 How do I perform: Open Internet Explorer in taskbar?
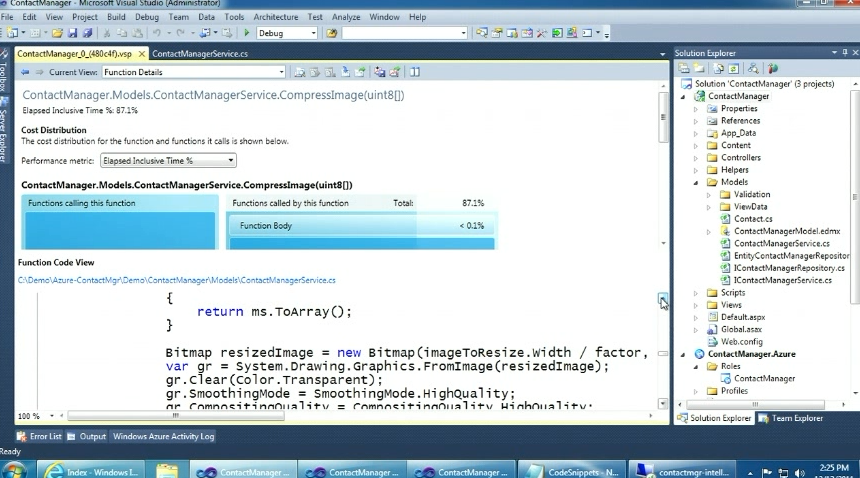click(x=92, y=472)
